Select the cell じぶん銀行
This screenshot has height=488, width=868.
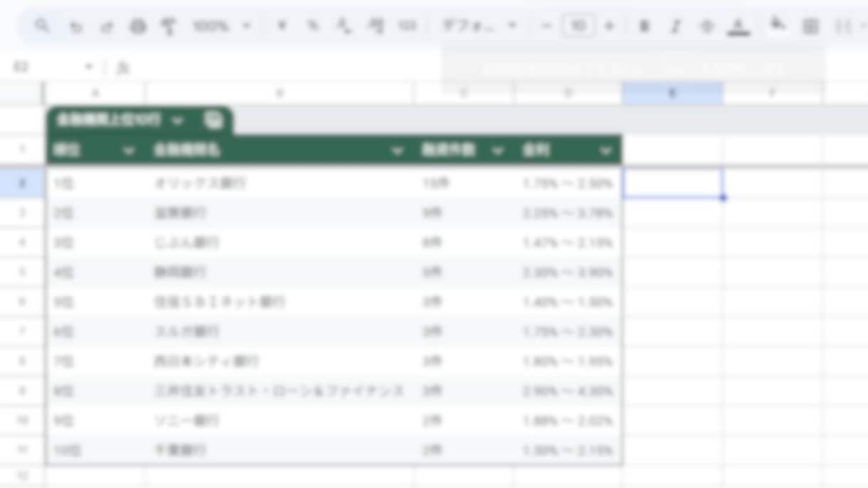(280, 243)
